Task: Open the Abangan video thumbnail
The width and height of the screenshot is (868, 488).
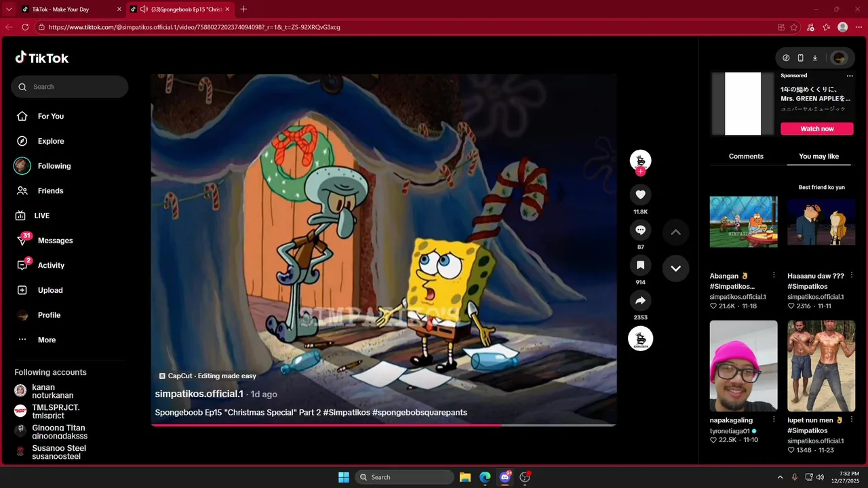Action: pyautogui.click(x=743, y=222)
